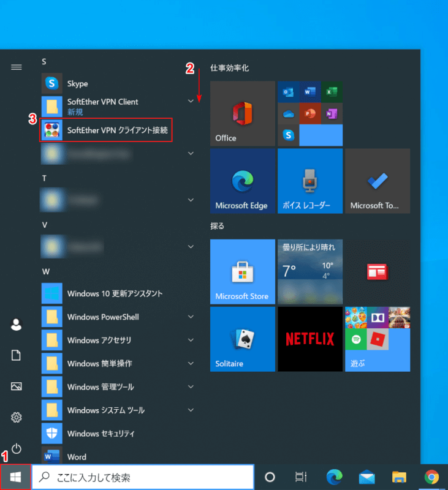The height and width of the screenshot is (490, 448).
Task: Click the taskbar search box
Action: click(x=143, y=477)
